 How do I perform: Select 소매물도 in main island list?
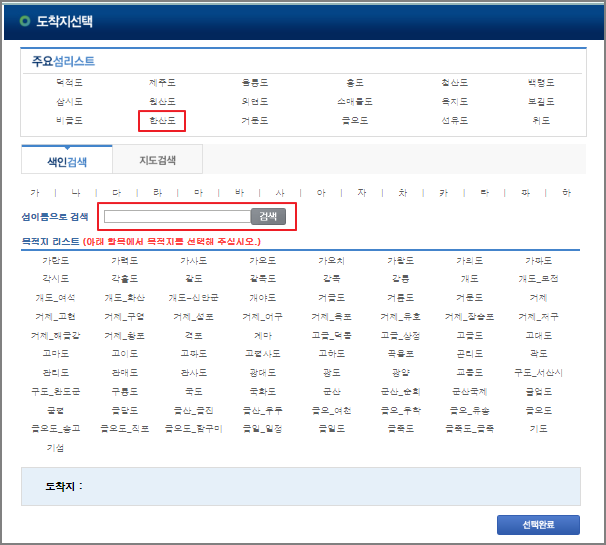click(355, 102)
